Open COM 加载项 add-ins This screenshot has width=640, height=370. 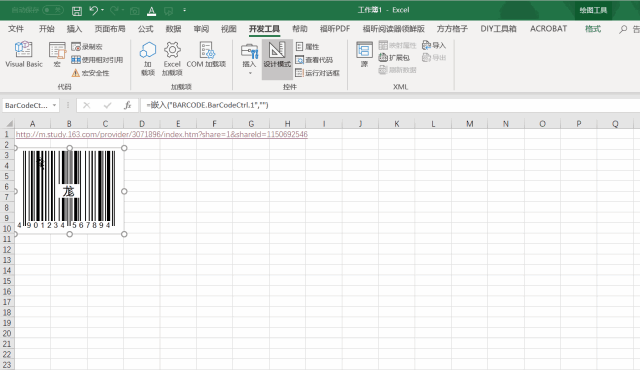click(206, 55)
